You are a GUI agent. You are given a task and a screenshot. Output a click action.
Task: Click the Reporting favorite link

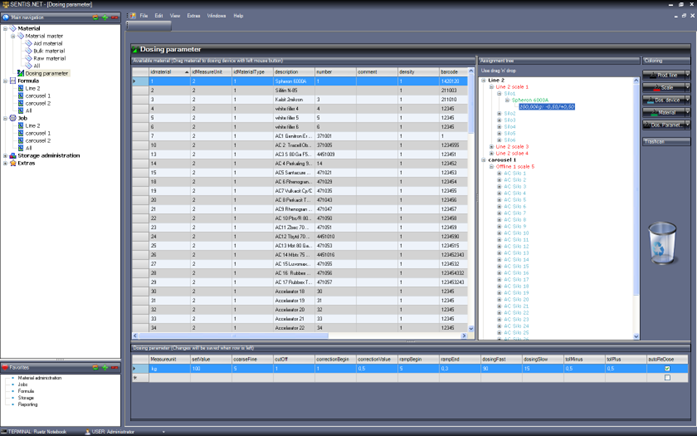coord(27,404)
